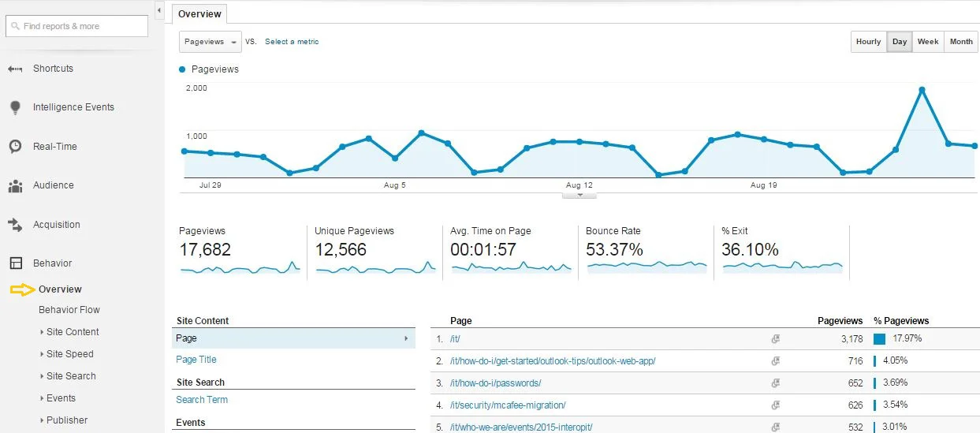
Task: Click the Acquisition arrows icon
Action: pyautogui.click(x=15, y=225)
